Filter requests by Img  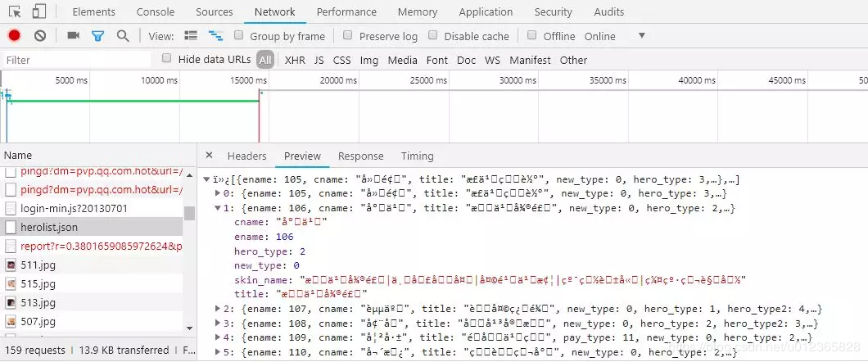coord(369,61)
